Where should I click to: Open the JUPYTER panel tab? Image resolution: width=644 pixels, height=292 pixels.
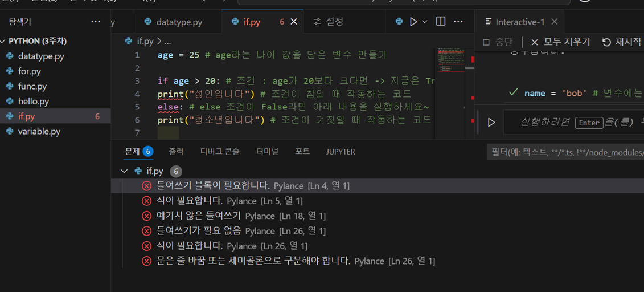(x=341, y=152)
